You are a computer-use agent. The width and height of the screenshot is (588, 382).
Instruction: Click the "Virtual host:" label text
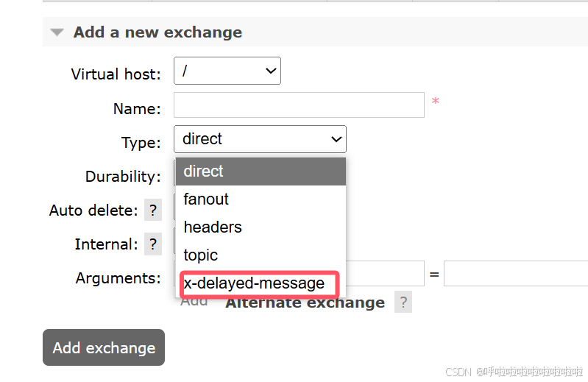click(116, 74)
